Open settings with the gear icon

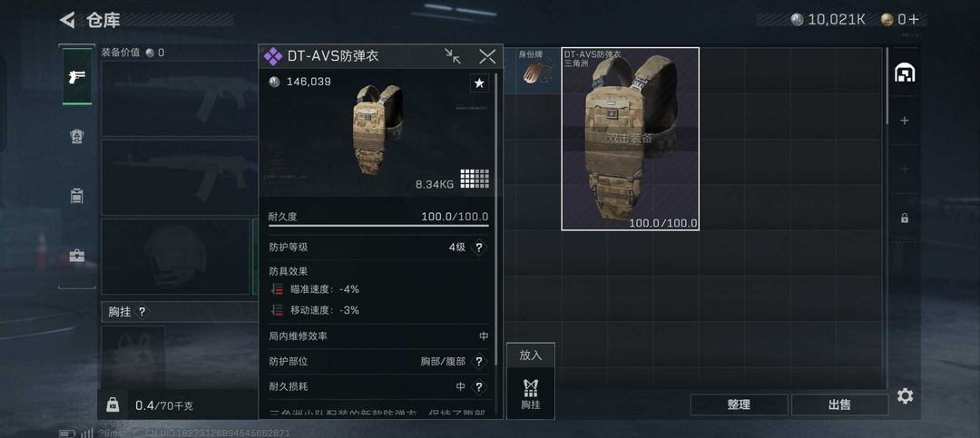click(x=905, y=396)
